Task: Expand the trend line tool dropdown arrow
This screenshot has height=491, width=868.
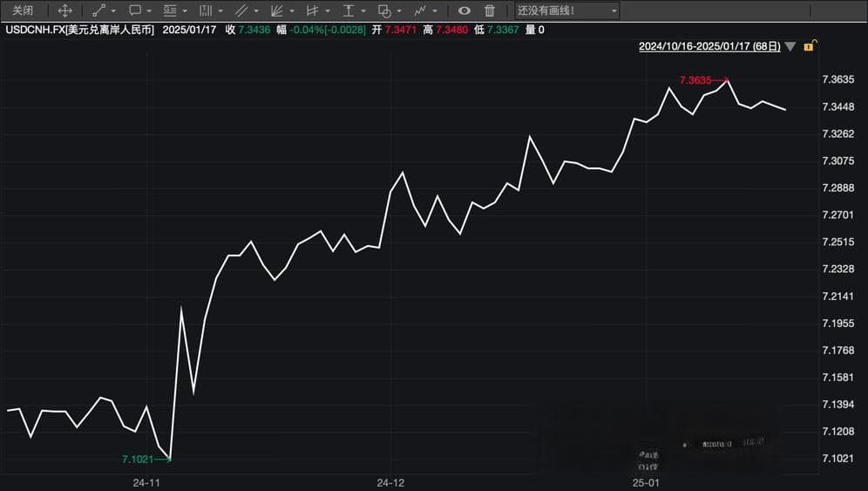Action: pyautogui.click(x=113, y=11)
